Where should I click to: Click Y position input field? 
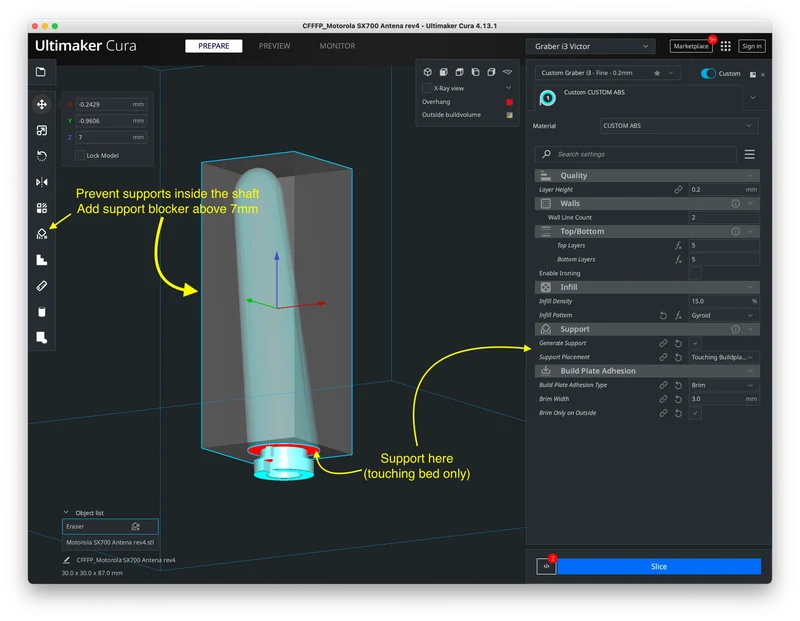[x=111, y=121]
